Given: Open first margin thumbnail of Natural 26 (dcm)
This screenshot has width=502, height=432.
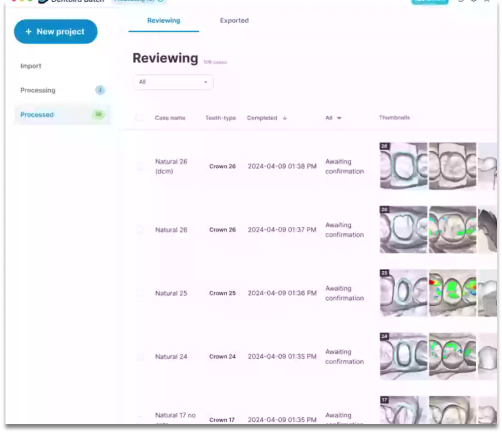Looking at the screenshot, I should coord(403,166).
